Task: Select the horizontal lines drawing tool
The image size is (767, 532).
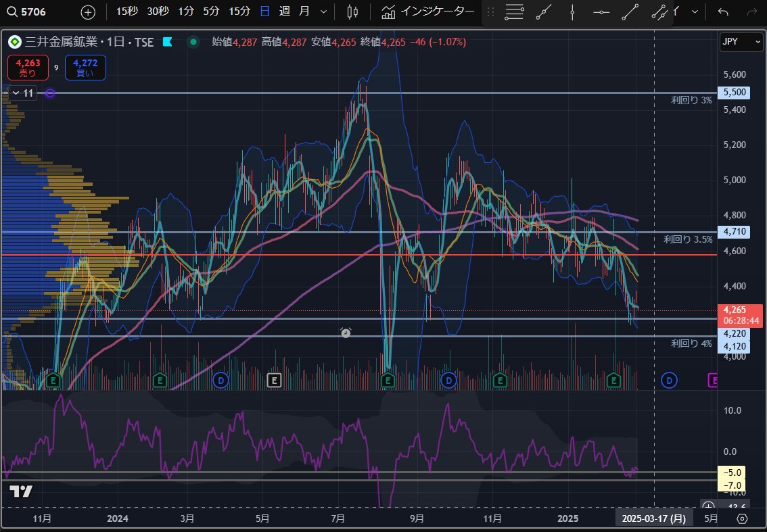Action: [514, 13]
